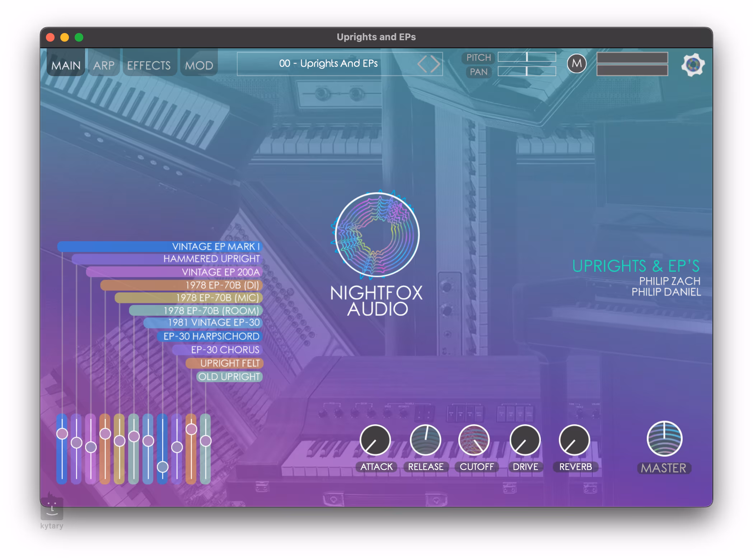Click the Master volume knob
The width and height of the screenshot is (753, 560).
click(x=664, y=439)
